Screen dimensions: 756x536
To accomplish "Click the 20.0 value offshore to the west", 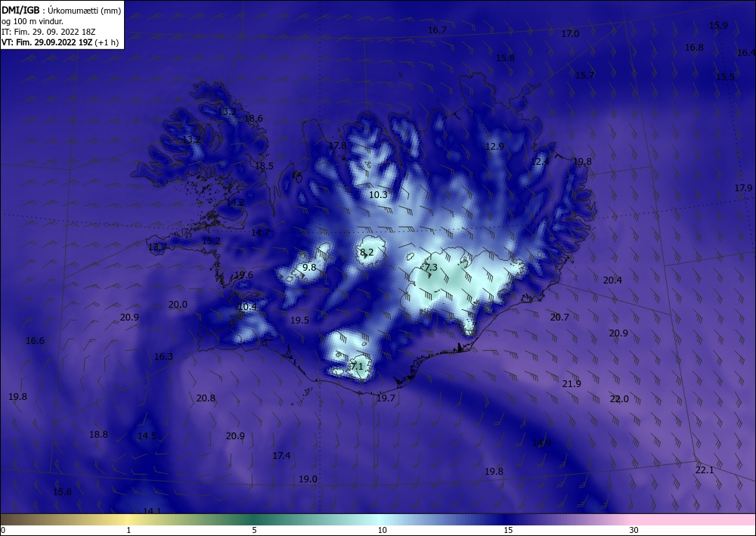I will pyautogui.click(x=178, y=305).
